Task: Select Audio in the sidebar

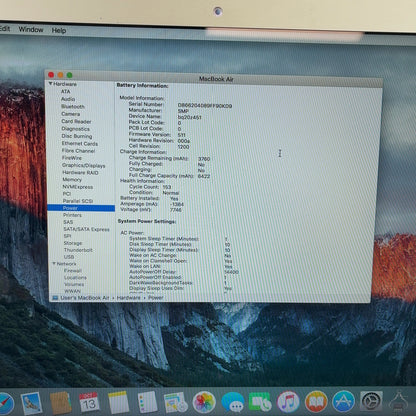Action: coord(68,99)
